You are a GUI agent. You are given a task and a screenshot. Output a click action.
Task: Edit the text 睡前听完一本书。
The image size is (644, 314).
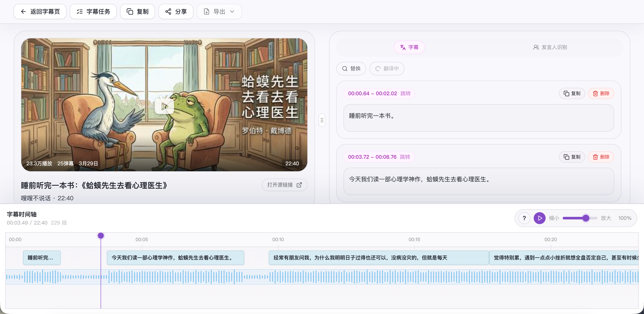(479, 118)
